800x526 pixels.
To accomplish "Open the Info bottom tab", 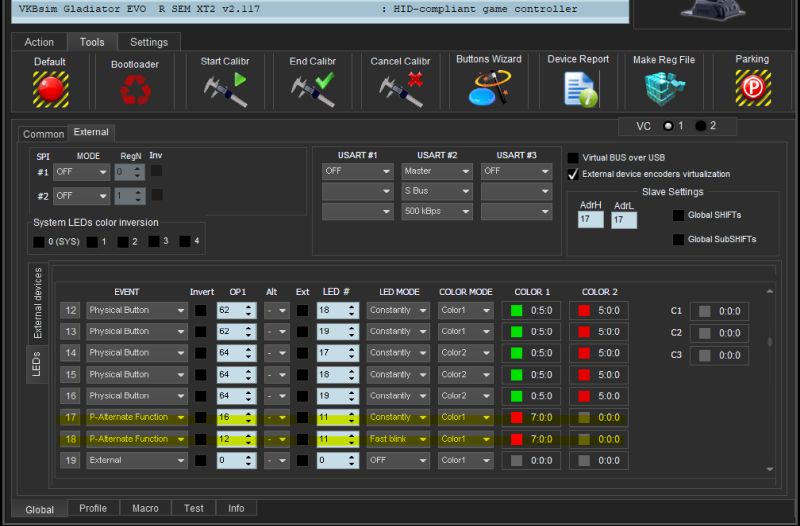I will pos(236,508).
